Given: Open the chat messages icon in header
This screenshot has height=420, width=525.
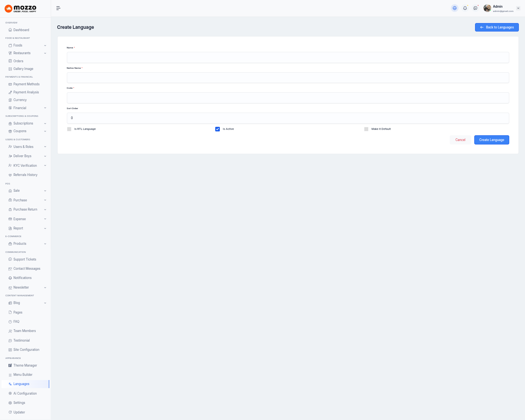Looking at the screenshot, I should pyautogui.click(x=475, y=8).
